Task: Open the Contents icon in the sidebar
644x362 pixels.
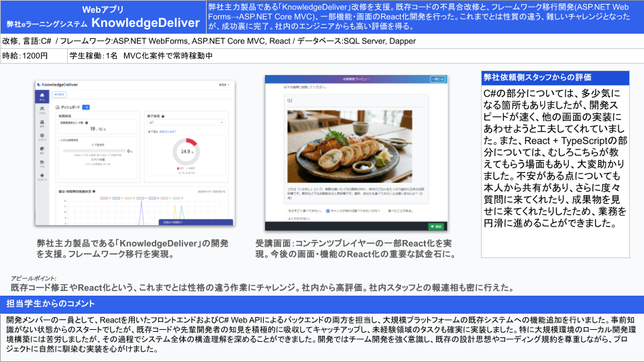Action: pos(43,136)
